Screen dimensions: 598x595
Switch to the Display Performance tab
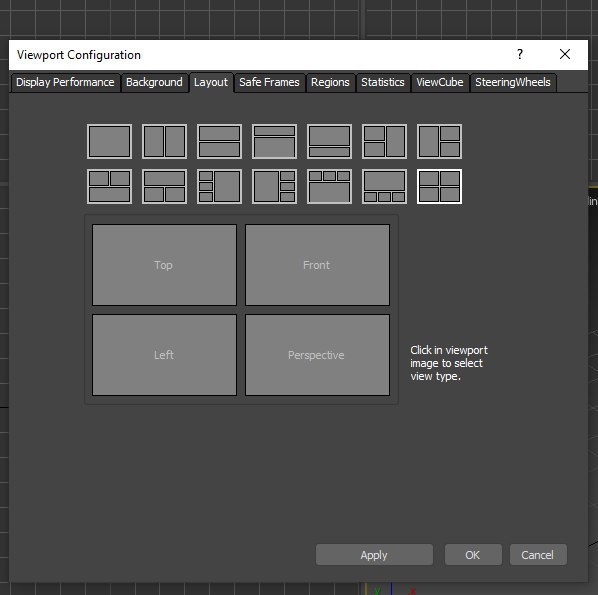[65, 82]
